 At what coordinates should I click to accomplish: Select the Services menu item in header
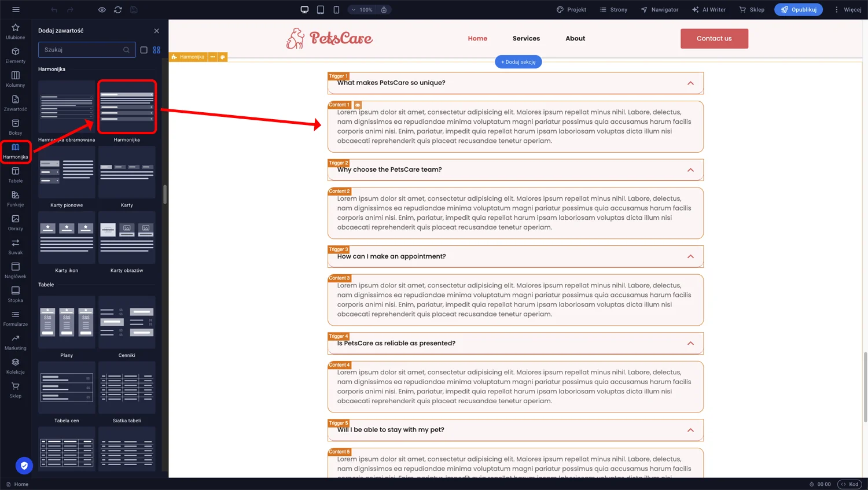point(526,38)
